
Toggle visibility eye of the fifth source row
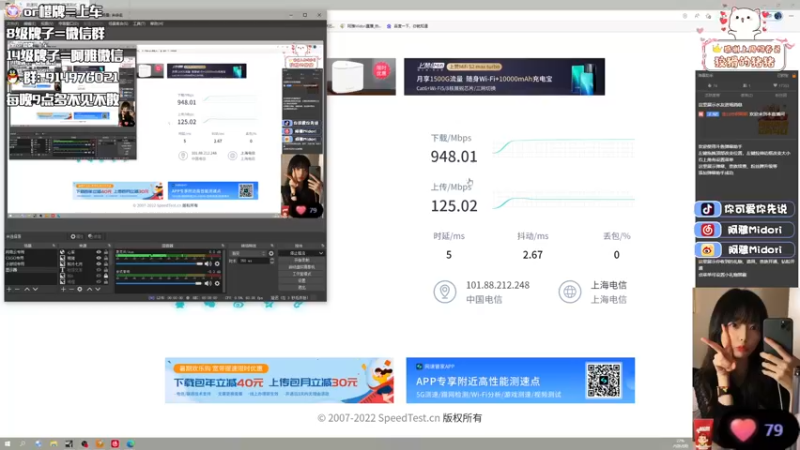98,276
